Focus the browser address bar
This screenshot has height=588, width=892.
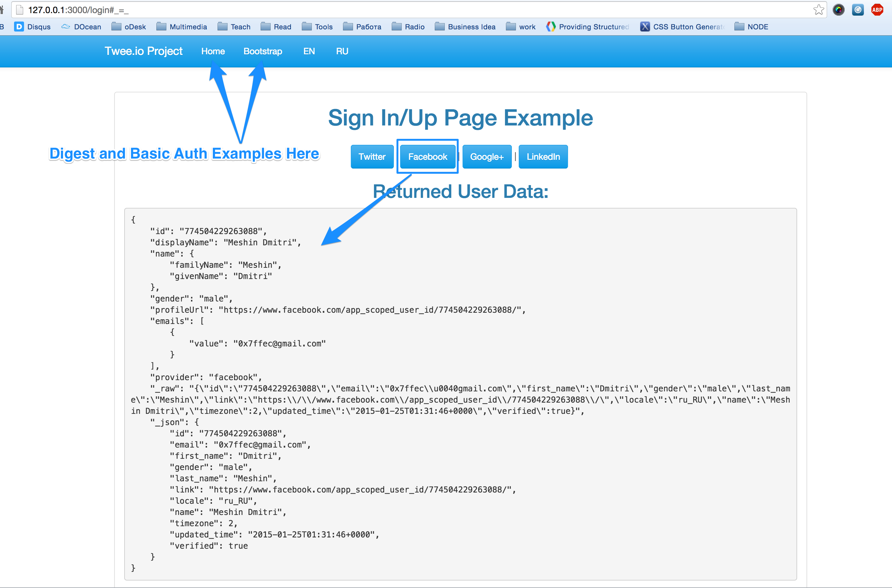(x=412, y=10)
